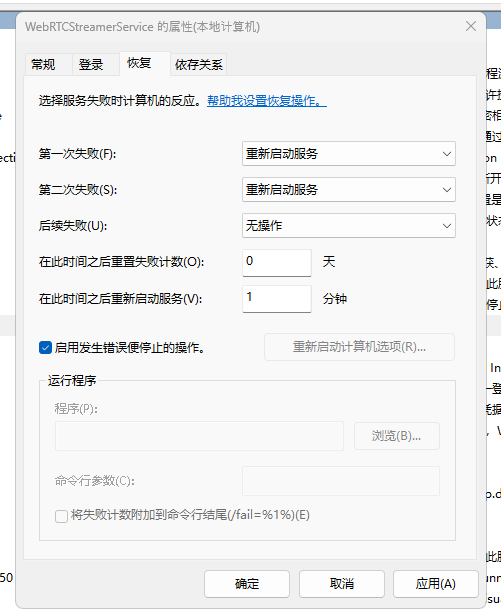Expand the 后续失败 dropdown showing 无操作
This screenshot has height=613, width=501.
[x=349, y=226]
